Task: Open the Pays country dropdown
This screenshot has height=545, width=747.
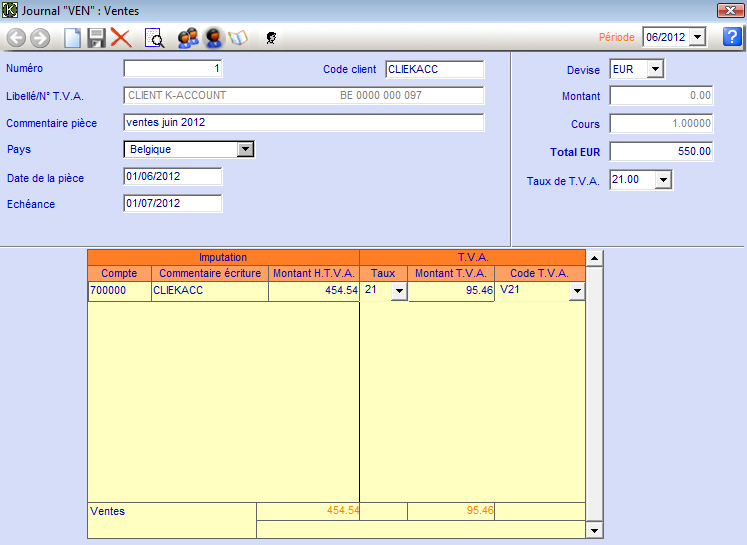Action: click(x=245, y=149)
